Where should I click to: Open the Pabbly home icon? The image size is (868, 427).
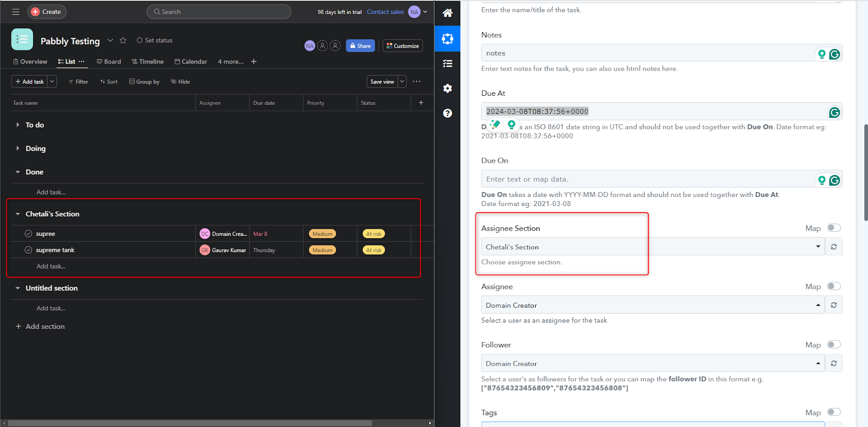[447, 13]
